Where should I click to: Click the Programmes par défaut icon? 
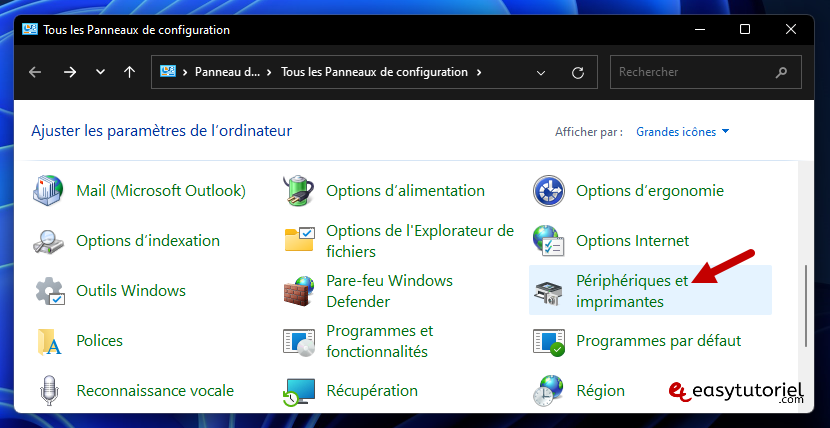(x=548, y=341)
